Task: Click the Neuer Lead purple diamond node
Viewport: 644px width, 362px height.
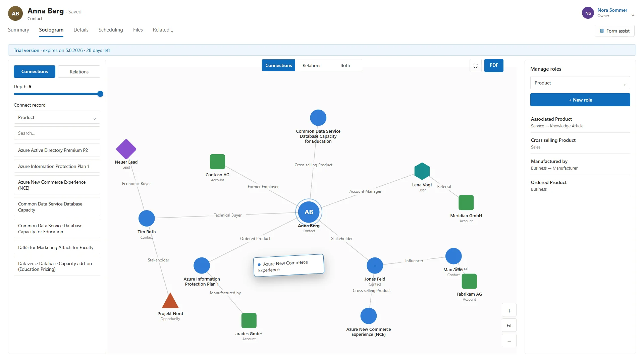Action: (126, 149)
